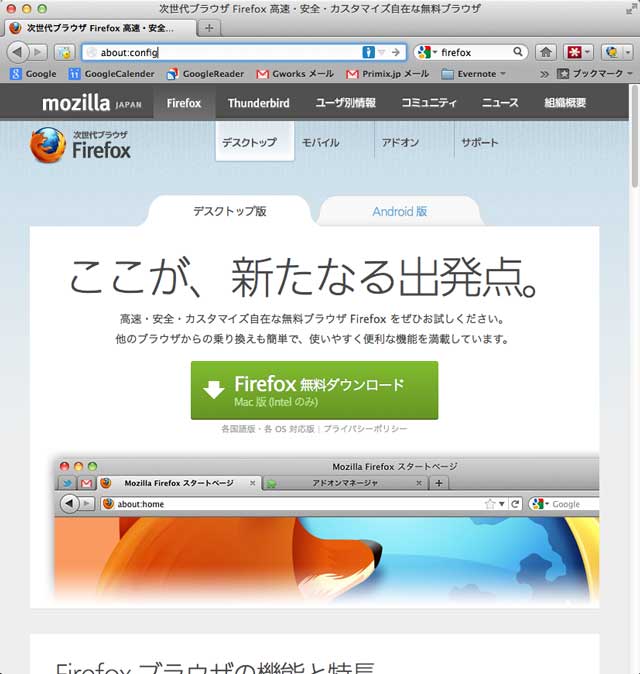Image resolution: width=640 pixels, height=674 pixels.
Task: Click the globe add-on toolbar icon
Action: coord(612,52)
